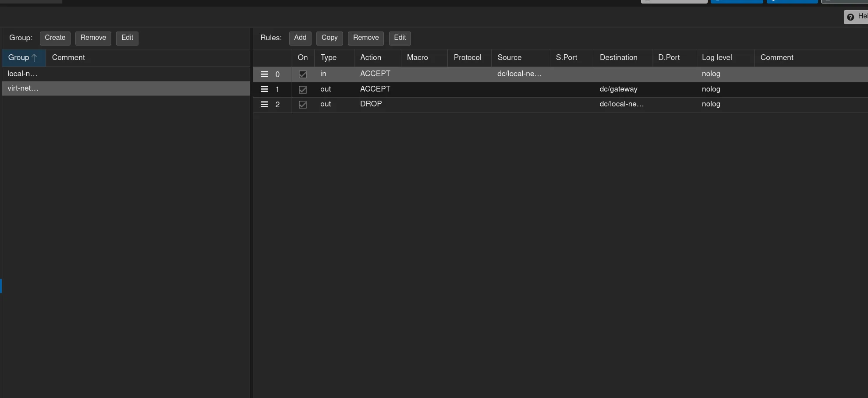Click the drag handle icon of rule 1

pyautogui.click(x=264, y=89)
